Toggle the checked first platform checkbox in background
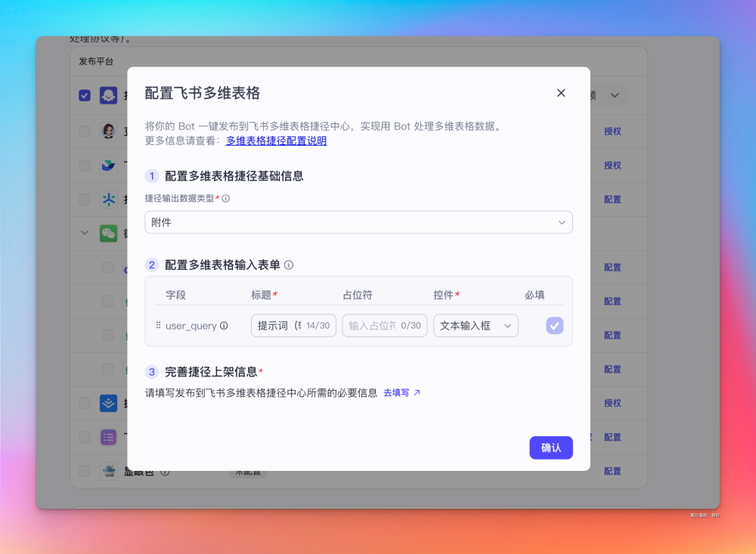 (x=85, y=95)
